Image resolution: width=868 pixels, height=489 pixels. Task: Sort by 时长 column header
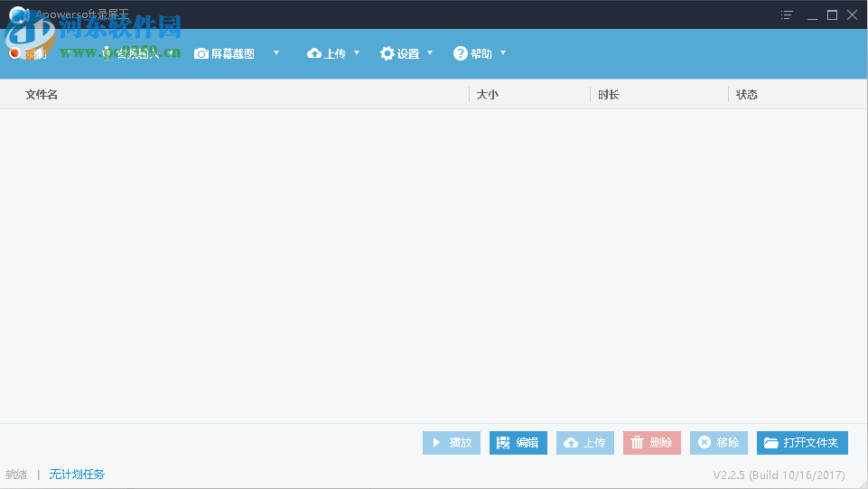pyautogui.click(x=609, y=95)
